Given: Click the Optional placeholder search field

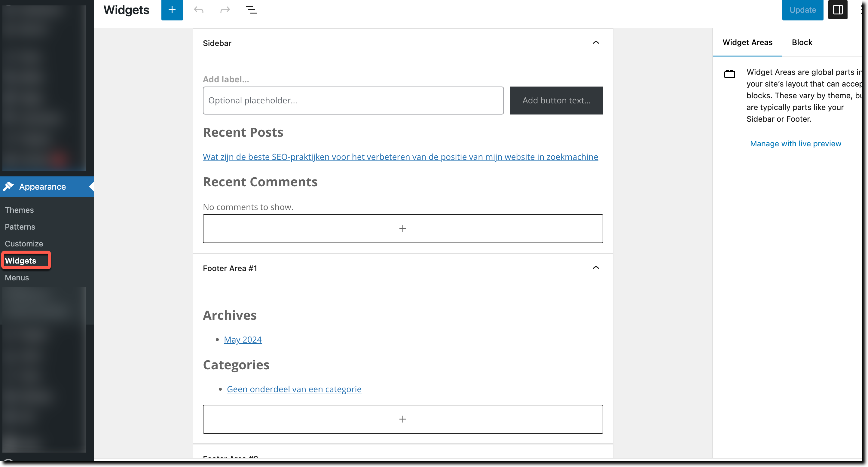Looking at the screenshot, I should 353,100.
